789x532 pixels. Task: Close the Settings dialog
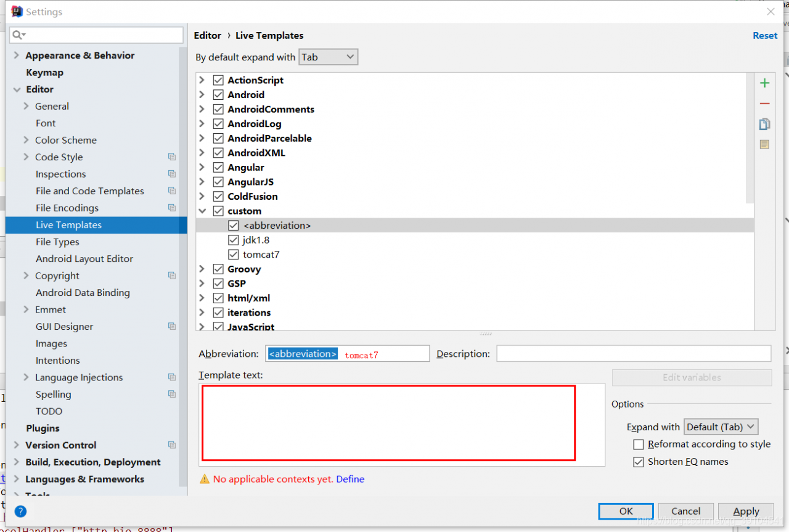point(771,12)
